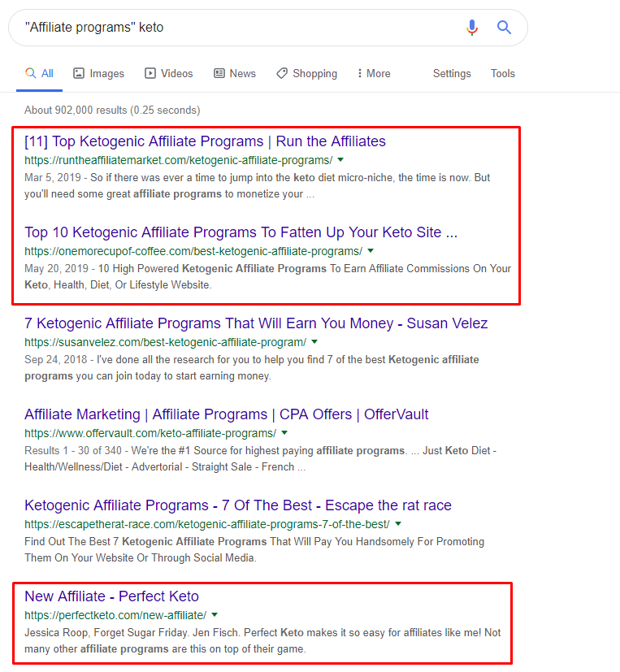Image resolution: width=620 pixels, height=672 pixels.
Task: Expand dropdown arrow next to perfectketo.com URL
Action: 215,614
